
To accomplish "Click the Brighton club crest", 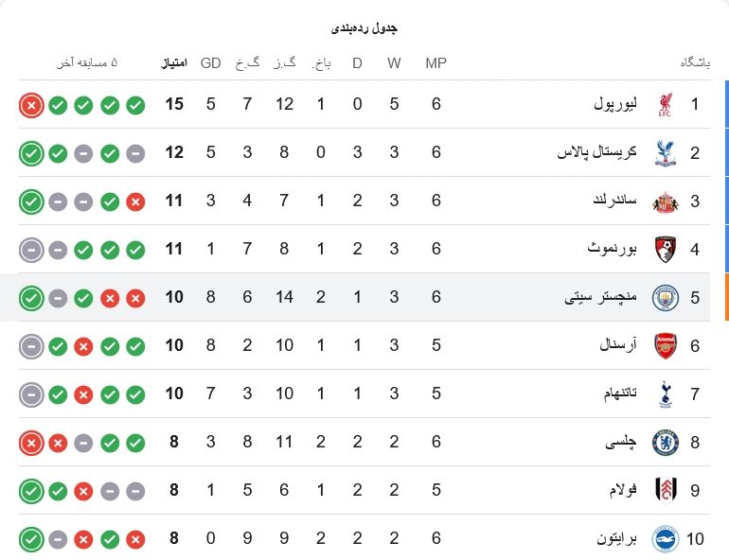I will point(666,539).
